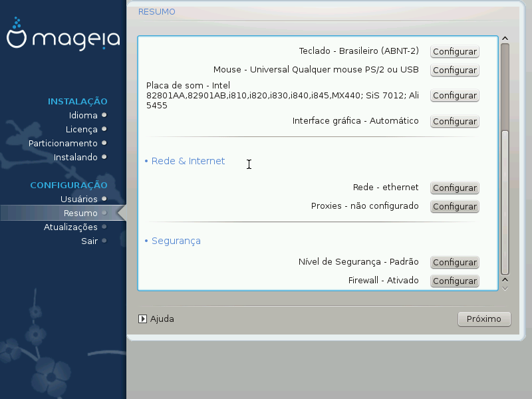Configure the Teclado Brasileiro keyboard setting
Screen dimensions: 532x399
coord(455,52)
